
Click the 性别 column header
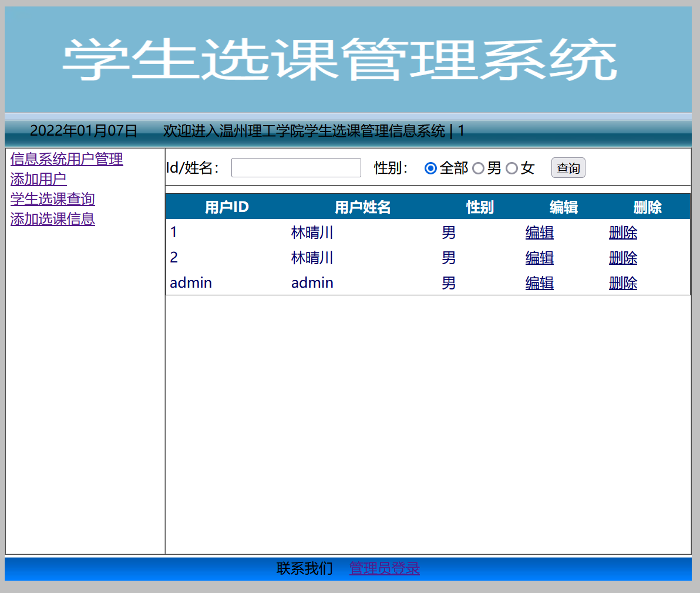480,207
